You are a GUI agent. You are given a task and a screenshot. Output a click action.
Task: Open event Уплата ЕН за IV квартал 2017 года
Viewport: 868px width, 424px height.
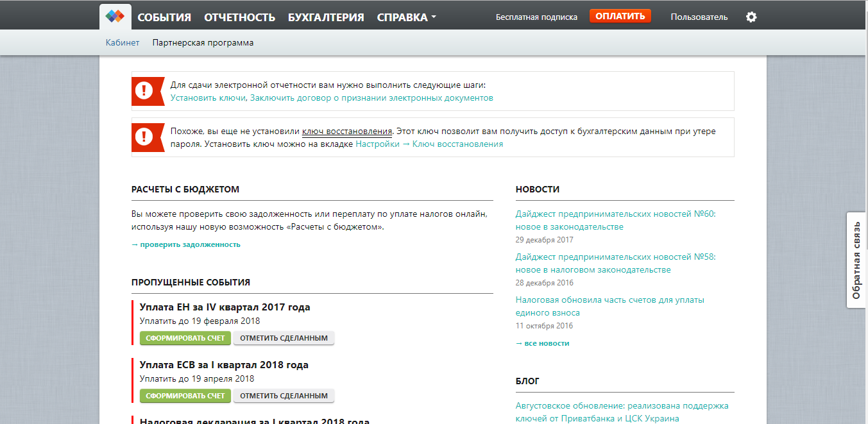pos(225,307)
